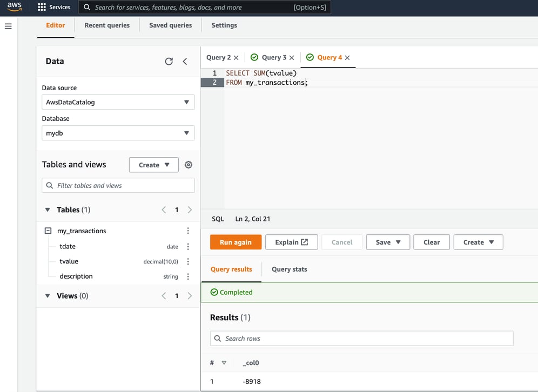Click the Search rows input field
Viewport: 538px width, 392px height.
[x=362, y=338]
